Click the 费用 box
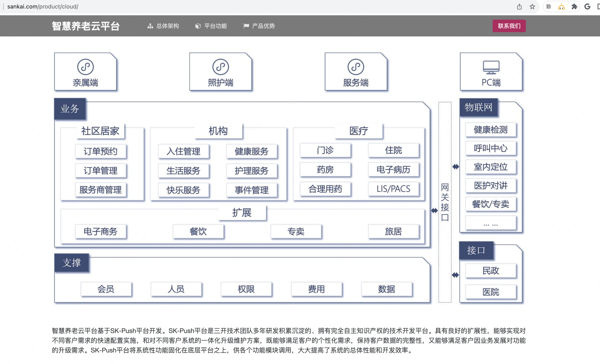The width and height of the screenshot is (600, 364). coord(317,289)
